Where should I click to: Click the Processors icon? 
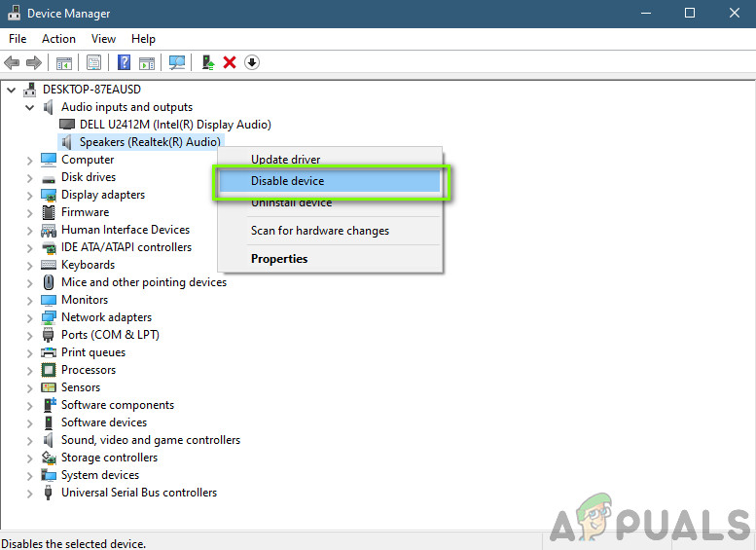tap(49, 370)
